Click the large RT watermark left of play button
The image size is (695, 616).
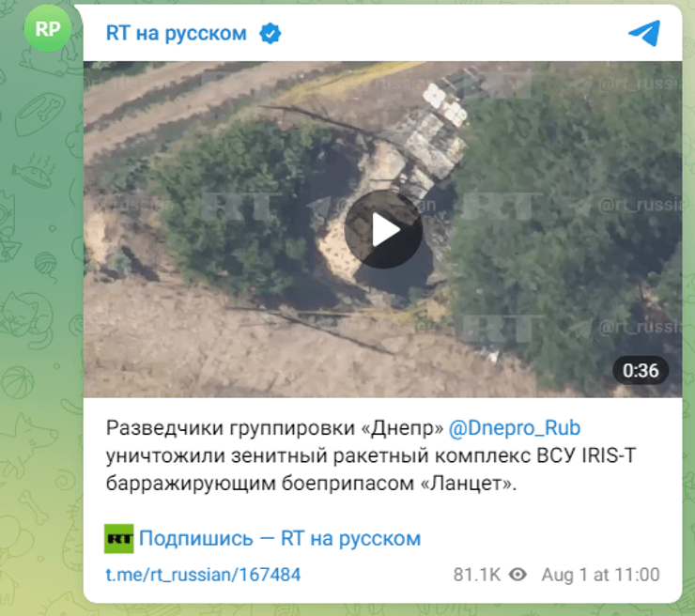pyautogui.click(x=240, y=206)
